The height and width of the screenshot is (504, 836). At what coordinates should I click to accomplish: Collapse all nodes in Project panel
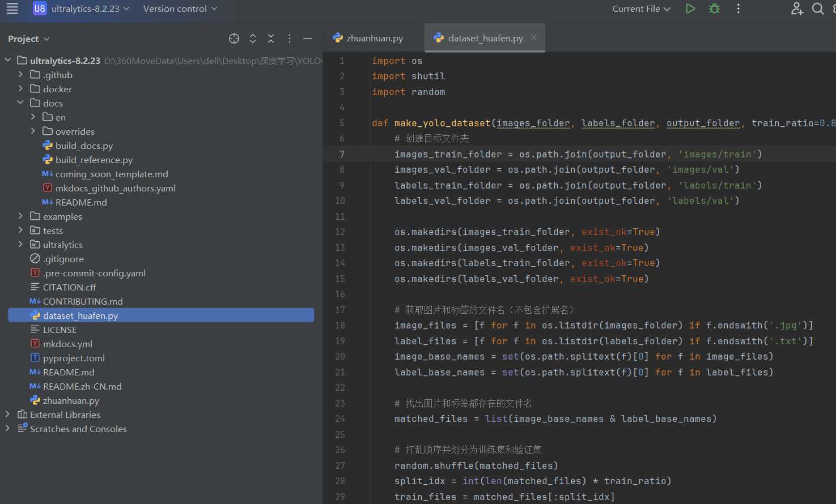[x=271, y=39]
